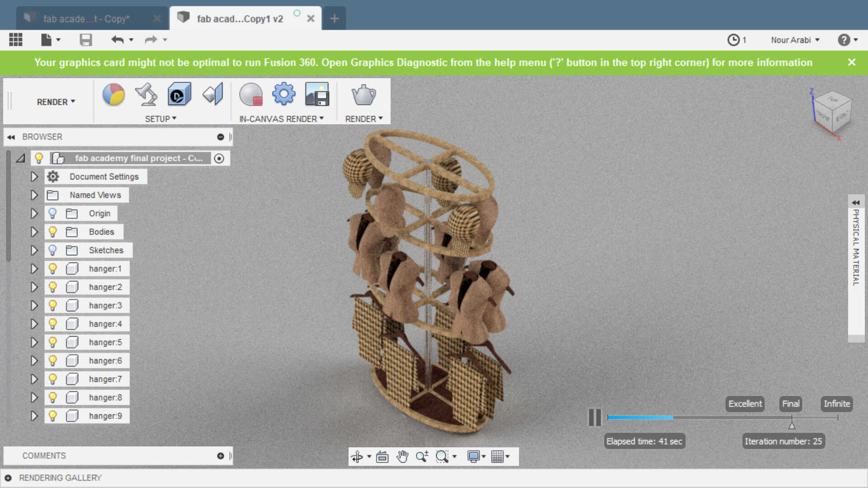Click the Infinite quality button
Viewport: 868px width, 488px height.
(836, 404)
